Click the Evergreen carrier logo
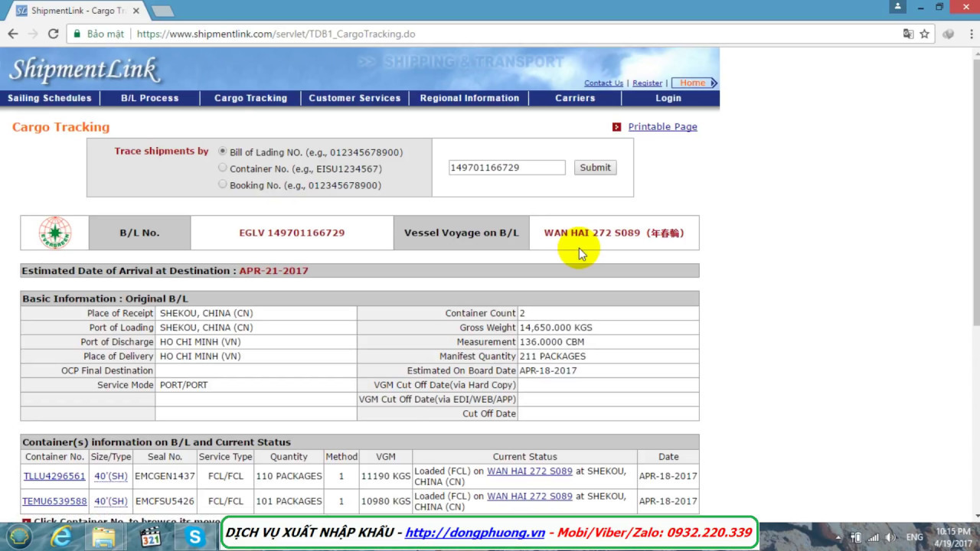Image resolution: width=980 pixels, height=551 pixels. (x=55, y=233)
